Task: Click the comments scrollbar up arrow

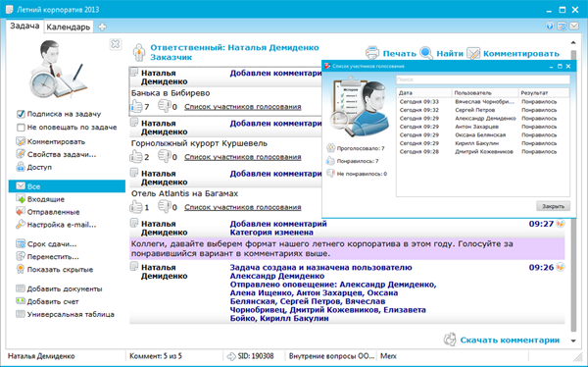Action: pyautogui.click(x=573, y=42)
